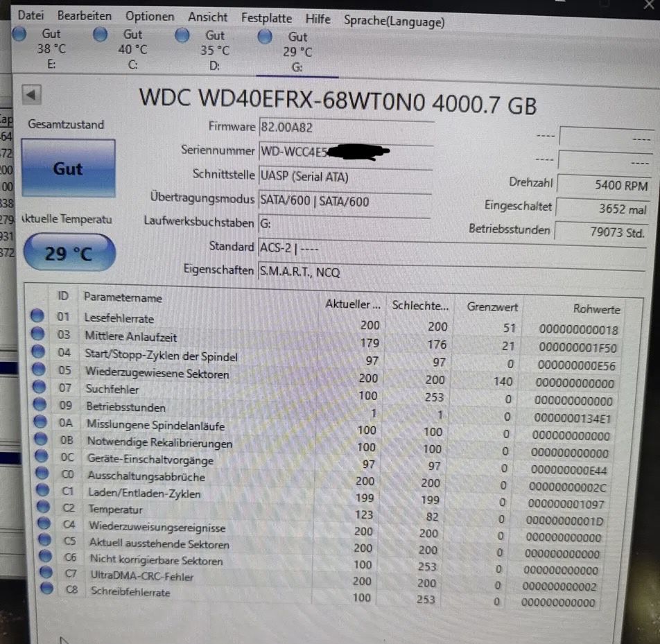Click the 29 °C temperature button
This screenshot has width=660, height=644.
pos(69,253)
